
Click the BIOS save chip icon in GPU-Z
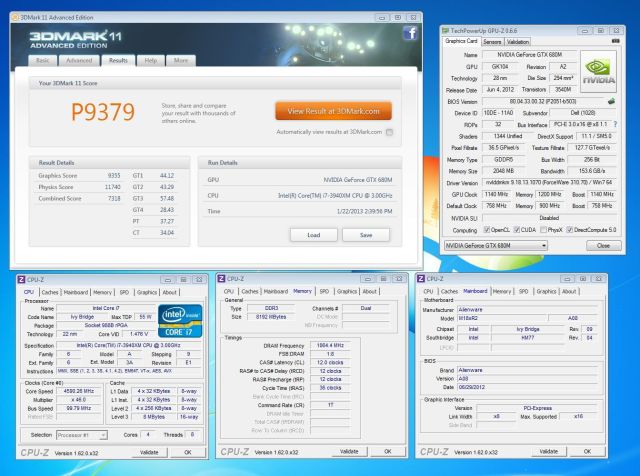[x=611, y=101]
